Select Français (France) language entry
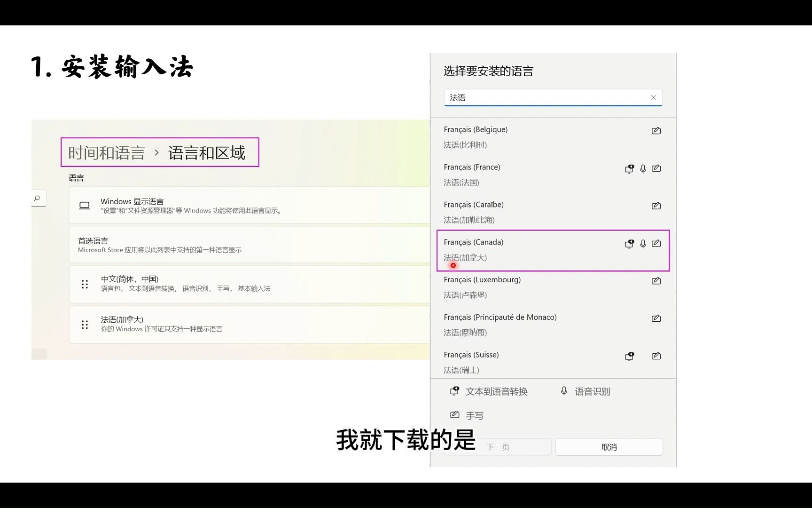Screen dimensions: 812x508 (x=553, y=175)
